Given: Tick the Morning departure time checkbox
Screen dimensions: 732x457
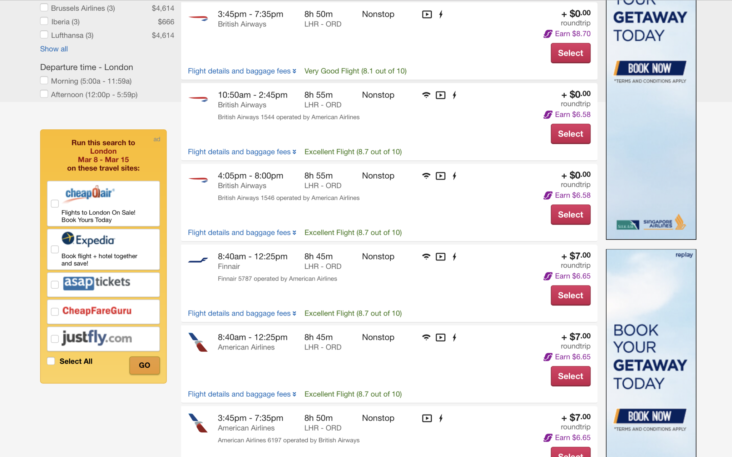Looking at the screenshot, I should tap(44, 80).
